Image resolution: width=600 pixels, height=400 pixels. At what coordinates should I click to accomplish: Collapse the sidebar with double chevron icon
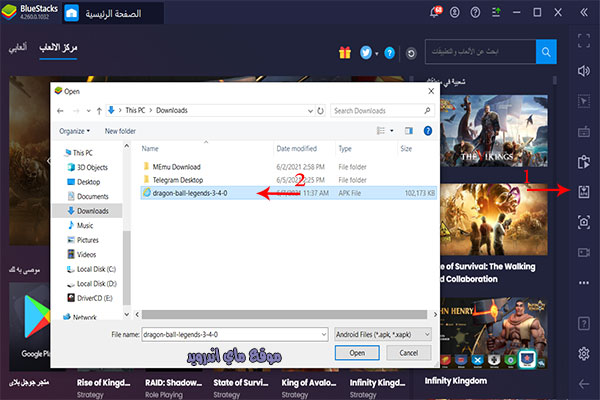(584, 12)
